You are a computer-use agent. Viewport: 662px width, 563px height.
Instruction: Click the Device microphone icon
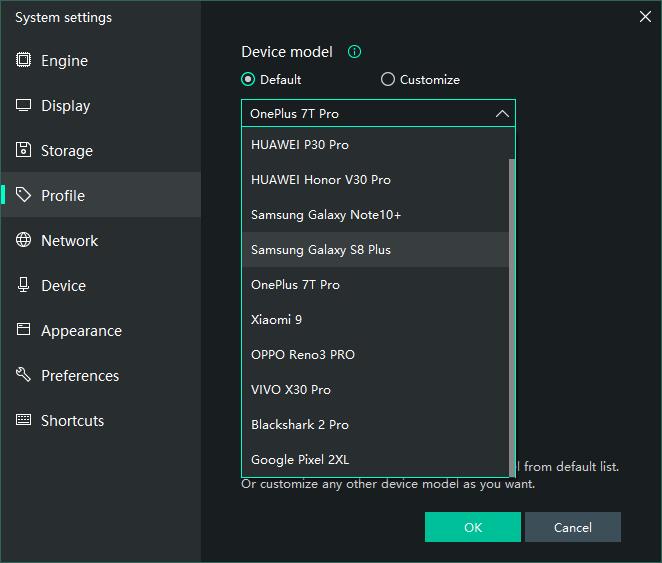click(23, 285)
